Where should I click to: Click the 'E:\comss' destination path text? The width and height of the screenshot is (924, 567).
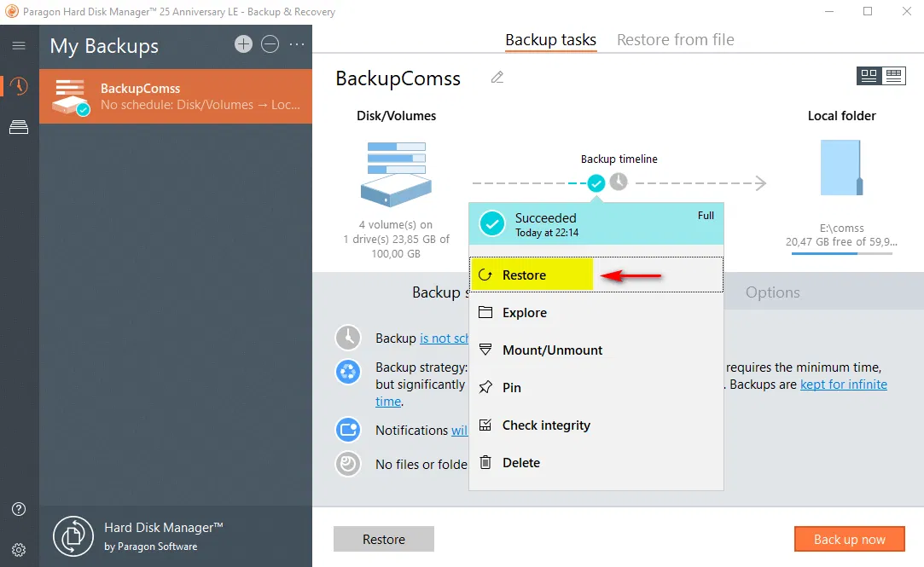841,228
